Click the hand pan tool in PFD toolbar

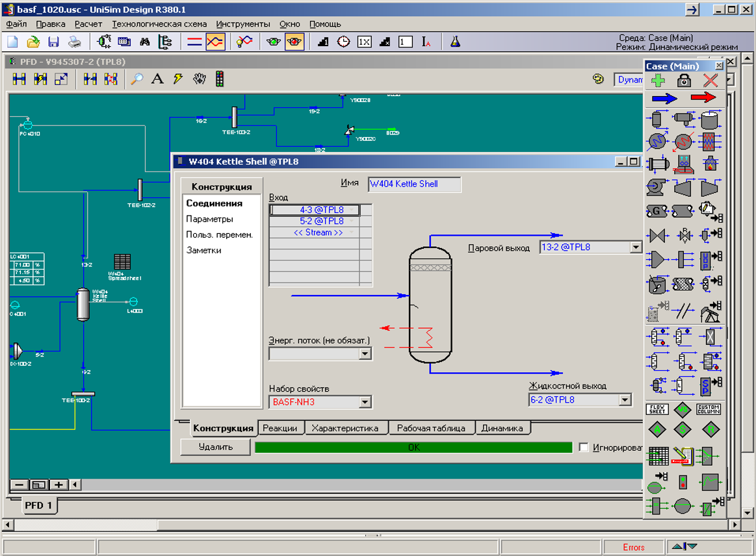point(199,79)
